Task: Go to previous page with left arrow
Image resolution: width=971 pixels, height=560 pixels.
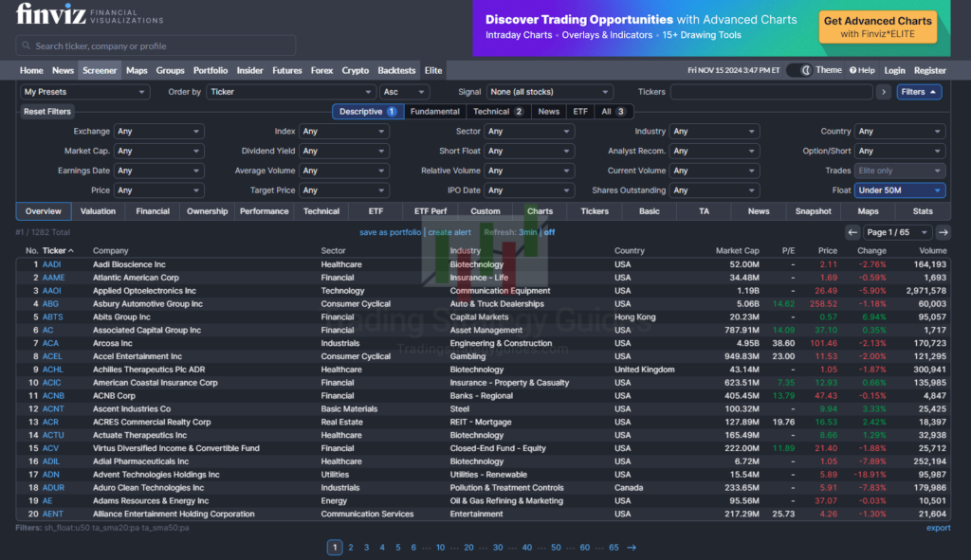Action: [852, 232]
